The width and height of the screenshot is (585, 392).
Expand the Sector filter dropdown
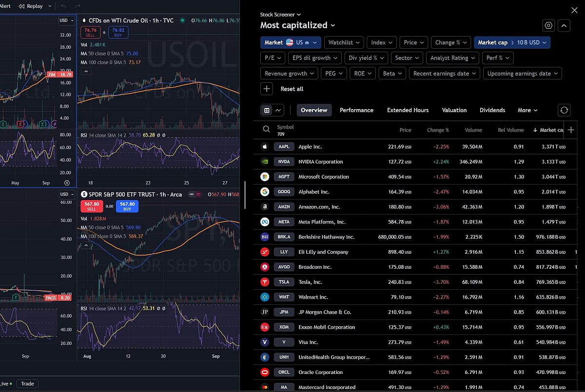(x=407, y=57)
